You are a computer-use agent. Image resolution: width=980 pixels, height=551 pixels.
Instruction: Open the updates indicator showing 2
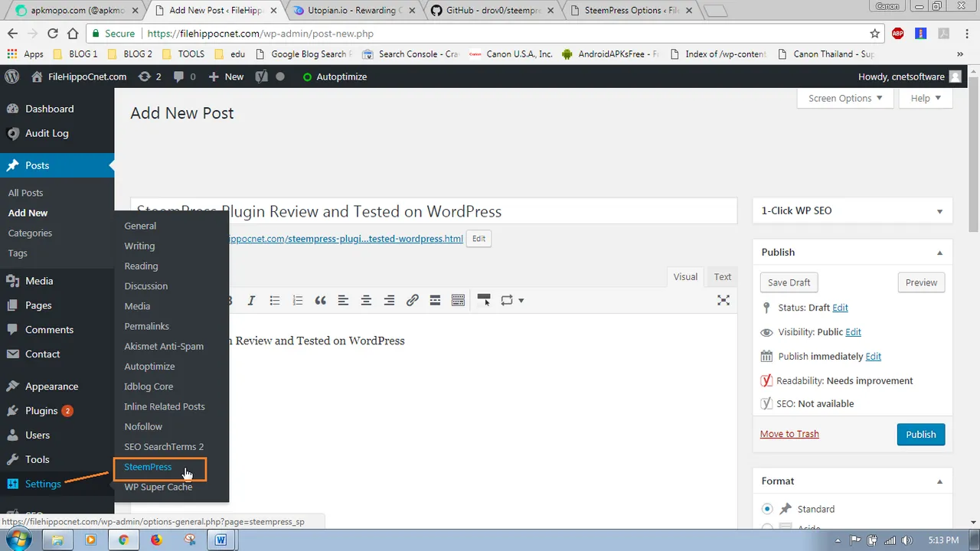pyautogui.click(x=149, y=77)
